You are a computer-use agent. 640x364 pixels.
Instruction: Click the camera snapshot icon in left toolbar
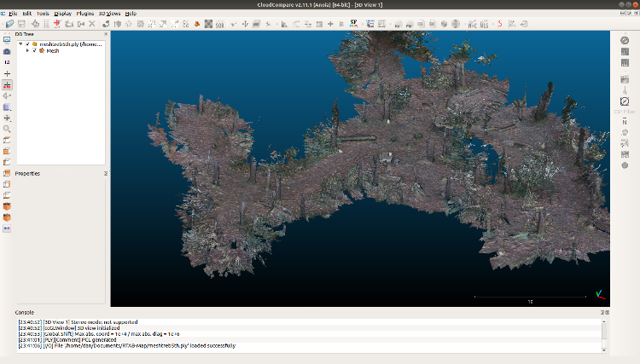click(7, 51)
